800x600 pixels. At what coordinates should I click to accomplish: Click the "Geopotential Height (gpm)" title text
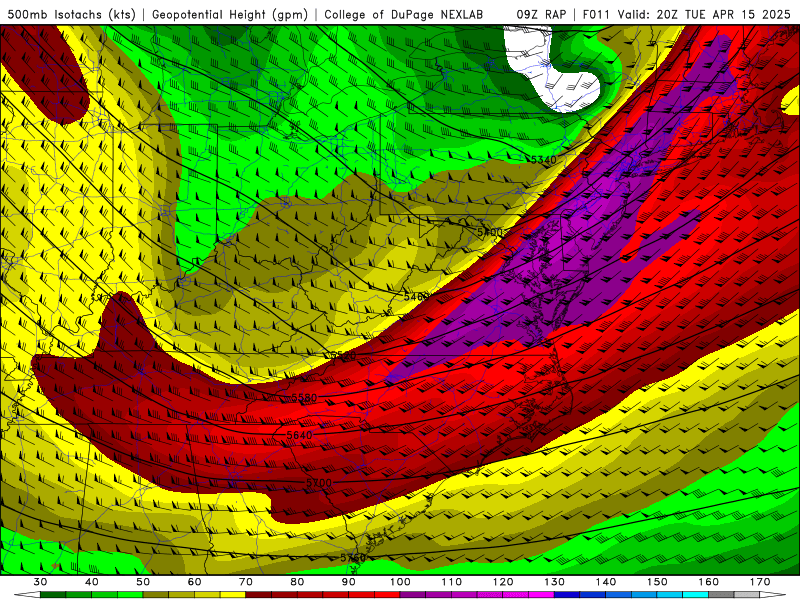230,15
